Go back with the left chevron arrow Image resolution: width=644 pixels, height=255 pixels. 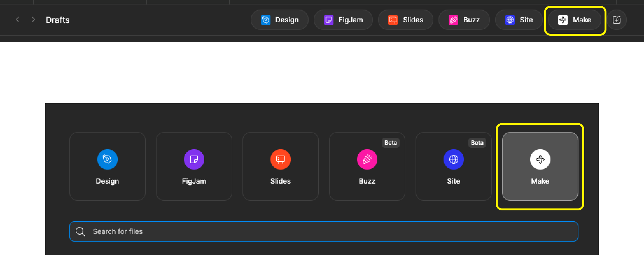point(17,20)
